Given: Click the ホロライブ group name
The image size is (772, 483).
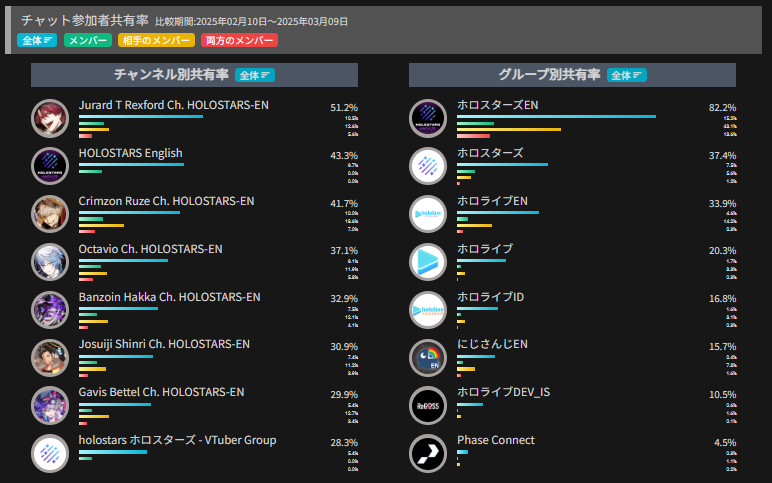Looking at the screenshot, I should [485, 249].
